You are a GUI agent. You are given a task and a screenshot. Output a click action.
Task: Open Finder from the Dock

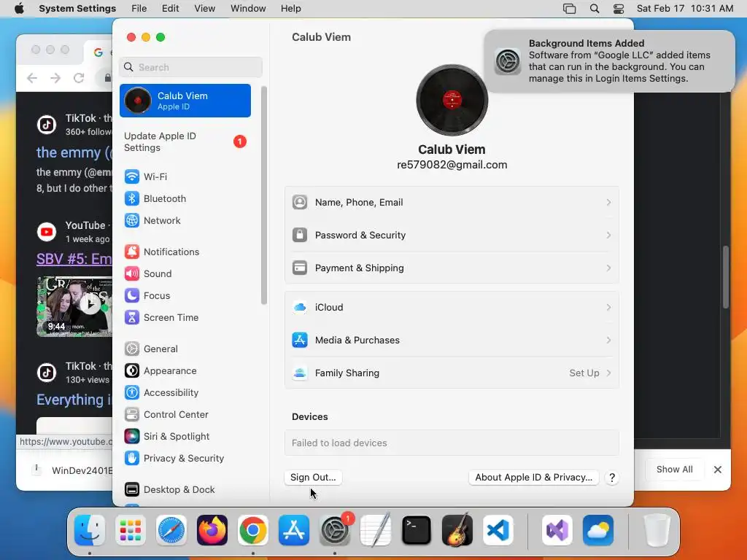point(90,531)
